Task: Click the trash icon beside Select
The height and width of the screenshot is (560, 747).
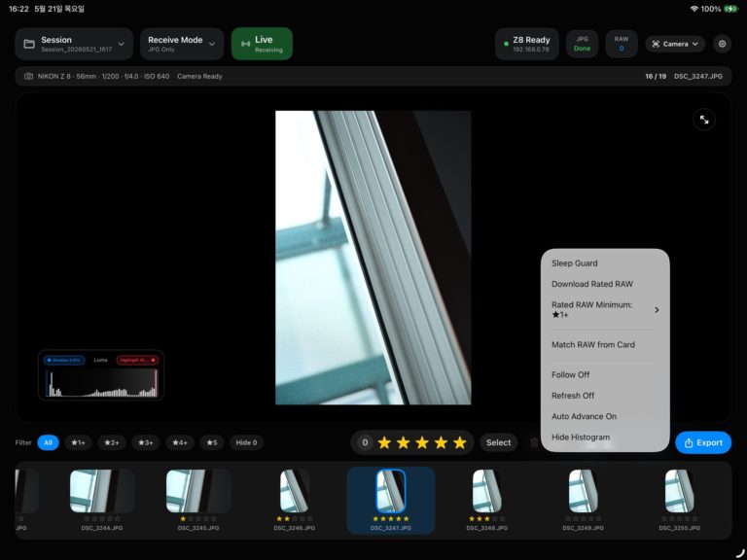Action: (534, 442)
